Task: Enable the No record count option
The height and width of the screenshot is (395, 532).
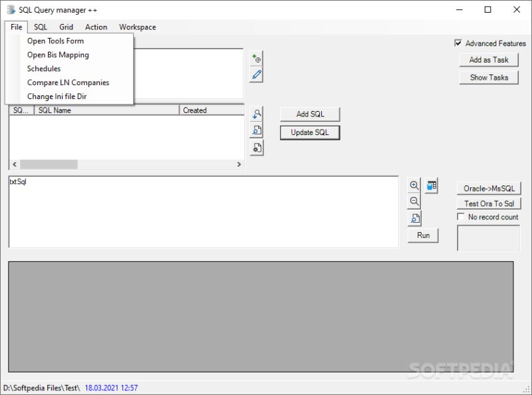Action: [x=460, y=216]
